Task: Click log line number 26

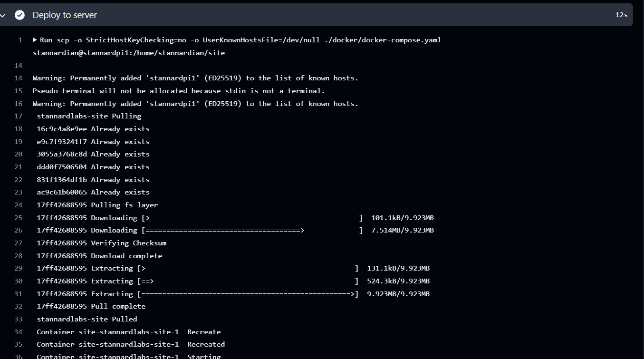Action: pyautogui.click(x=19, y=230)
